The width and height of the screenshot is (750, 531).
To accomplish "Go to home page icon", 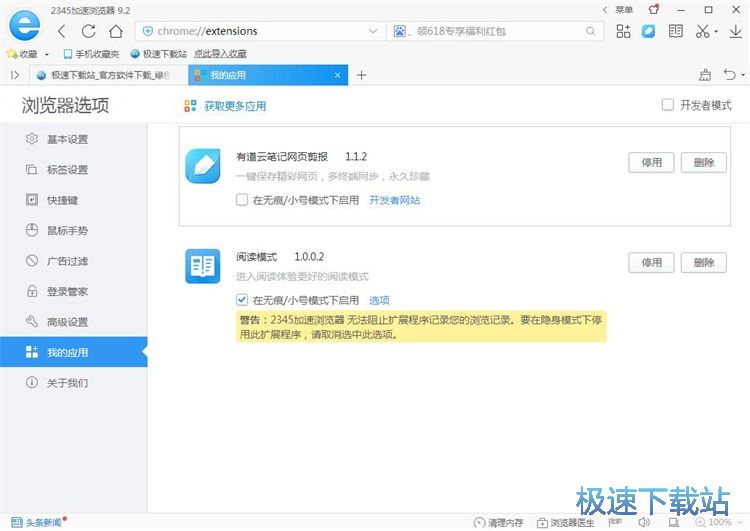I will click(116, 32).
